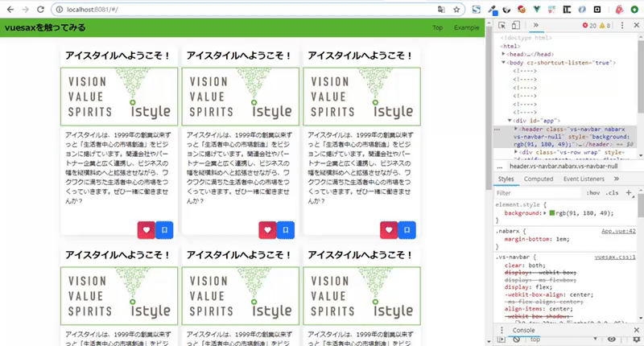Open the 8 warnings counter

coord(605,26)
